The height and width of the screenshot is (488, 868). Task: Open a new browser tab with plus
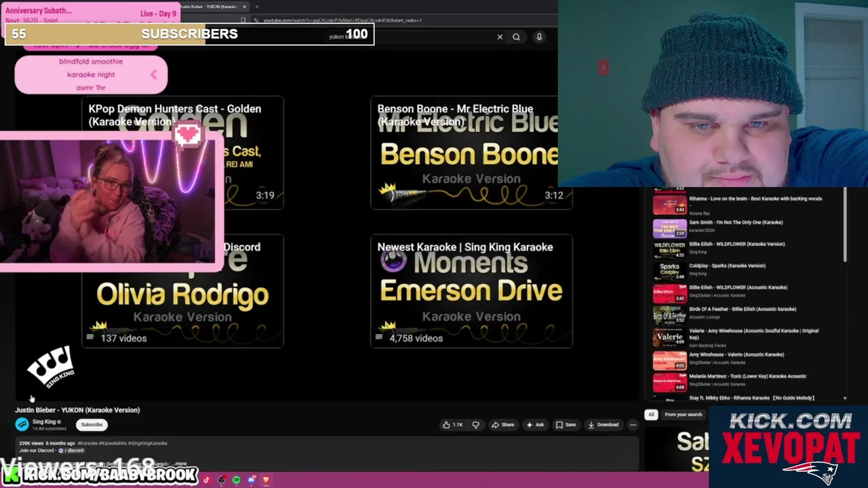point(256,7)
